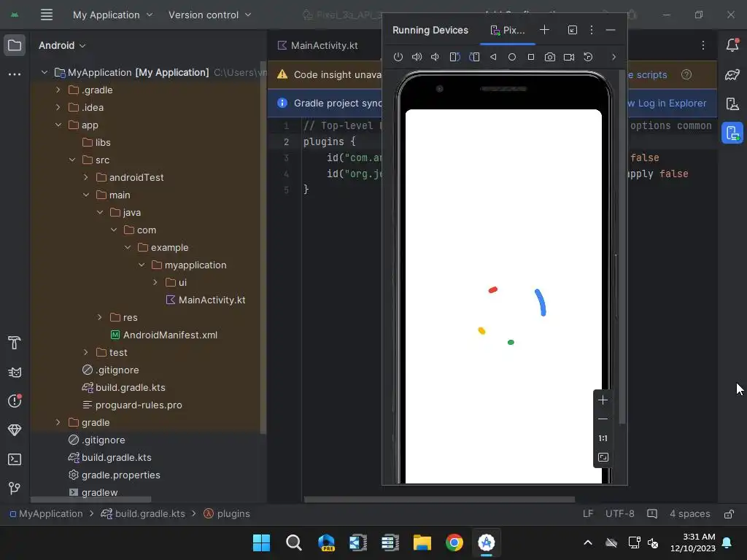Viewport: 747px width, 560px height.
Task: Open emulator snapshots history icon
Action: tap(589, 57)
